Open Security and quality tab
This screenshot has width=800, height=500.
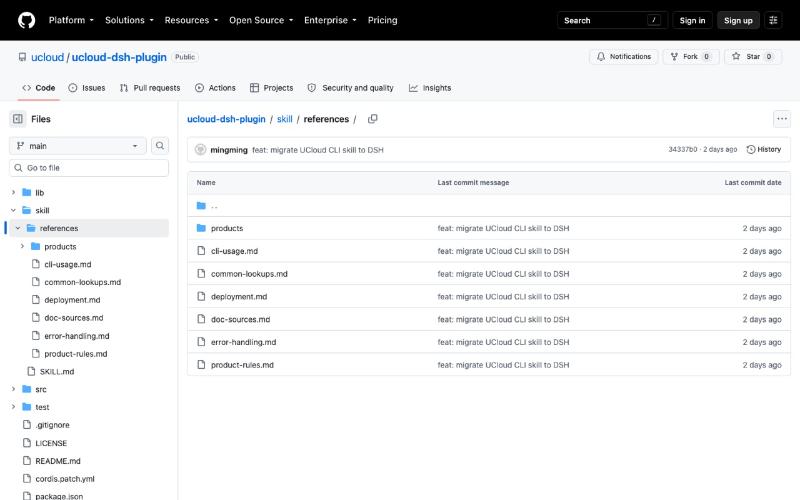tap(351, 88)
